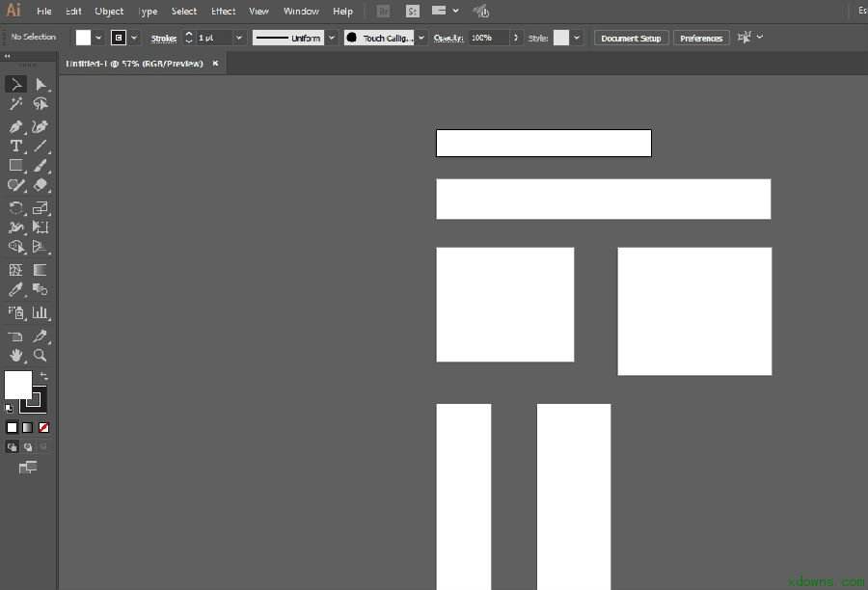The width and height of the screenshot is (868, 590).
Task: Open the stroke weight dropdown
Action: [239, 38]
